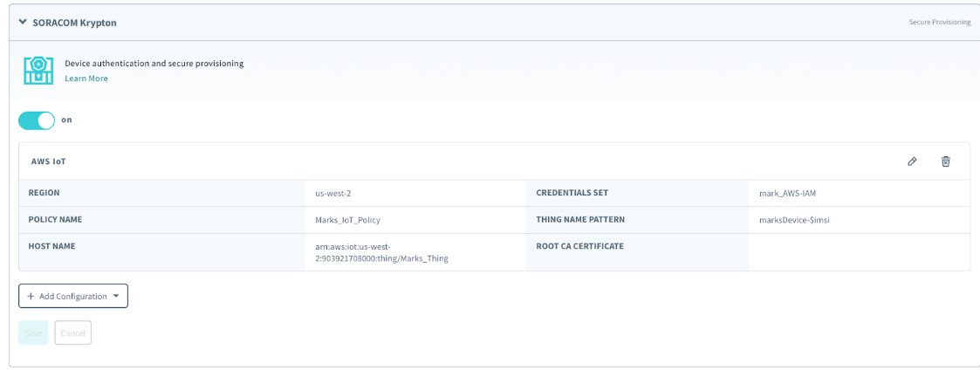Edit the AWS IoT configuration with pencil icon

click(x=912, y=161)
